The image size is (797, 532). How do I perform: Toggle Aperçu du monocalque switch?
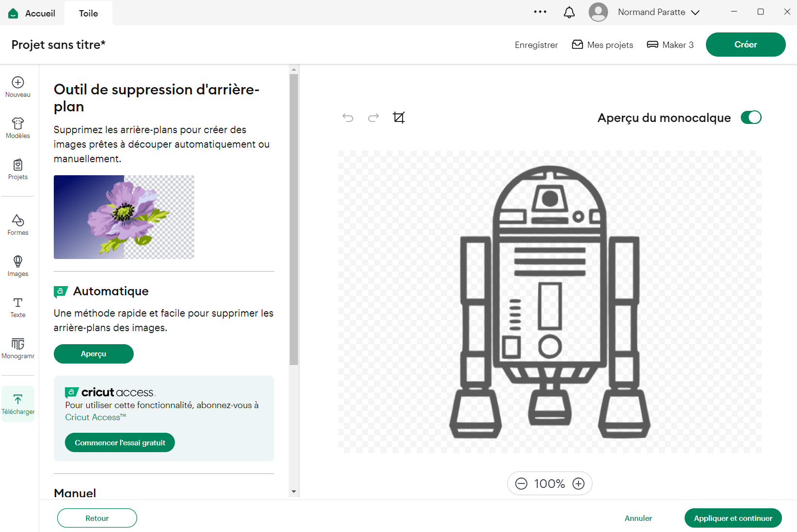coord(751,118)
